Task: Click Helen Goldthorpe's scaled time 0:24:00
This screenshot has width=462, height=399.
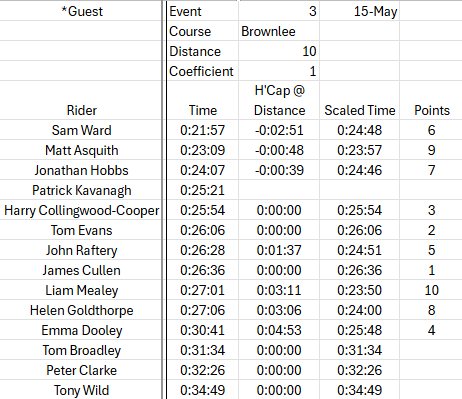Action: coord(359,310)
